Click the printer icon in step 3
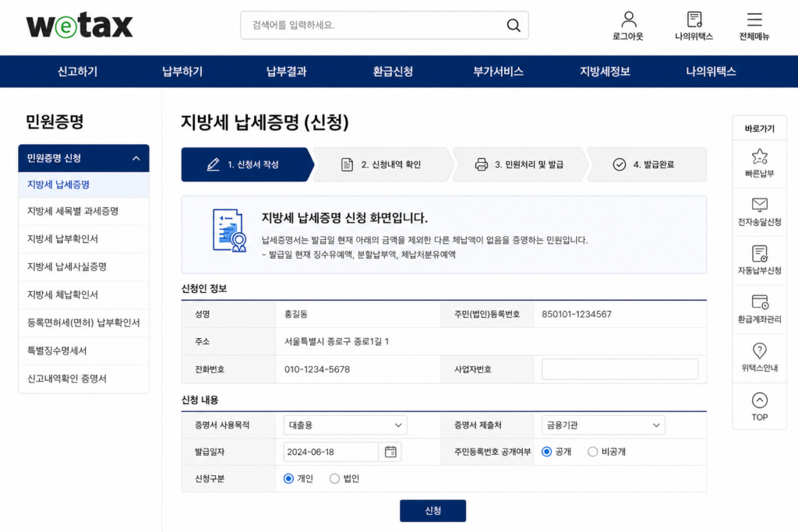Image resolution: width=798 pixels, height=532 pixels. (x=481, y=164)
